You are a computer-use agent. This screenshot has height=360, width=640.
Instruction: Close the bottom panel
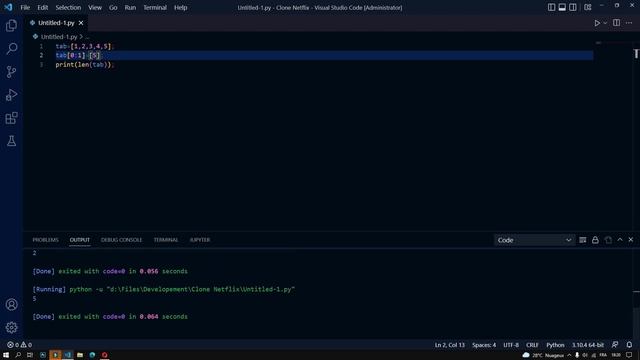click(x=631, y=240)
